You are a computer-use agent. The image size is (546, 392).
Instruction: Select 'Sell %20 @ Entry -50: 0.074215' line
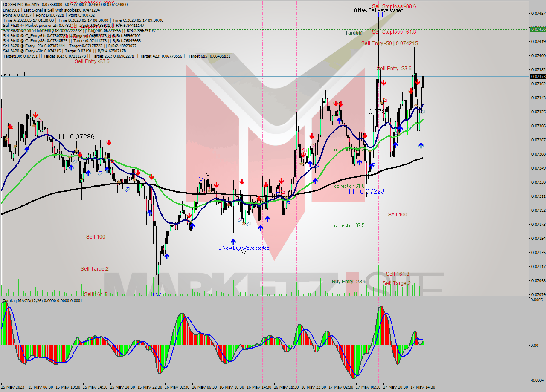64,51
